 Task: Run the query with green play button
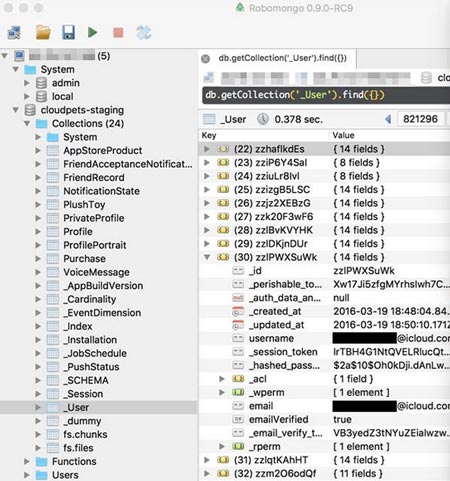(x=93, y=32)
